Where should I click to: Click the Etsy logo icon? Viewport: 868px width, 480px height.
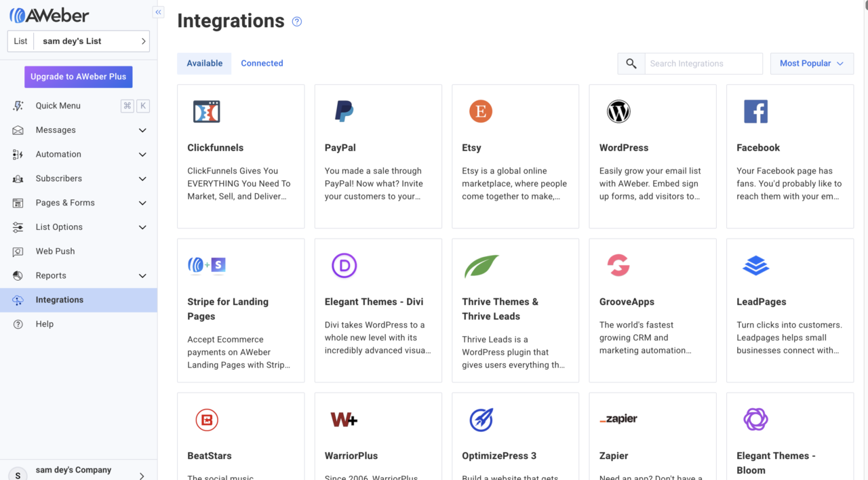[x=481, y=111]
